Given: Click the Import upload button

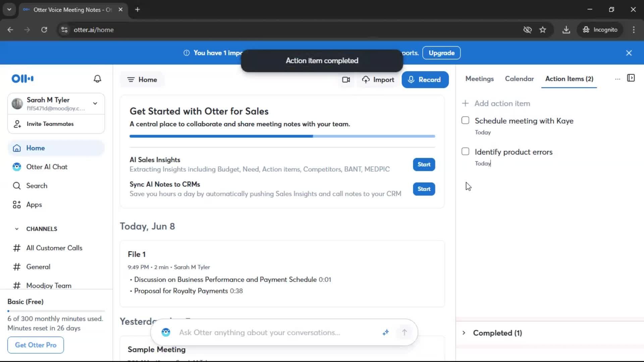Looking at the screenshot, I should [x=378, y=80].
